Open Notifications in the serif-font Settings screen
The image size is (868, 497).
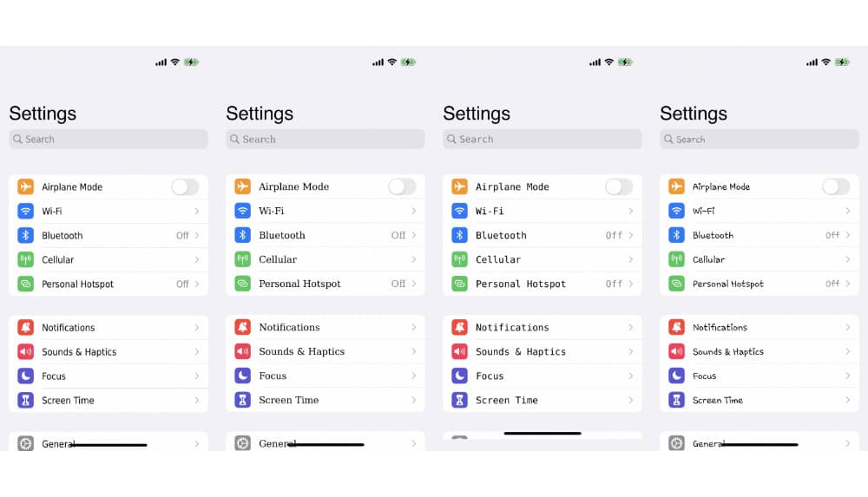[x=325, y=327]
